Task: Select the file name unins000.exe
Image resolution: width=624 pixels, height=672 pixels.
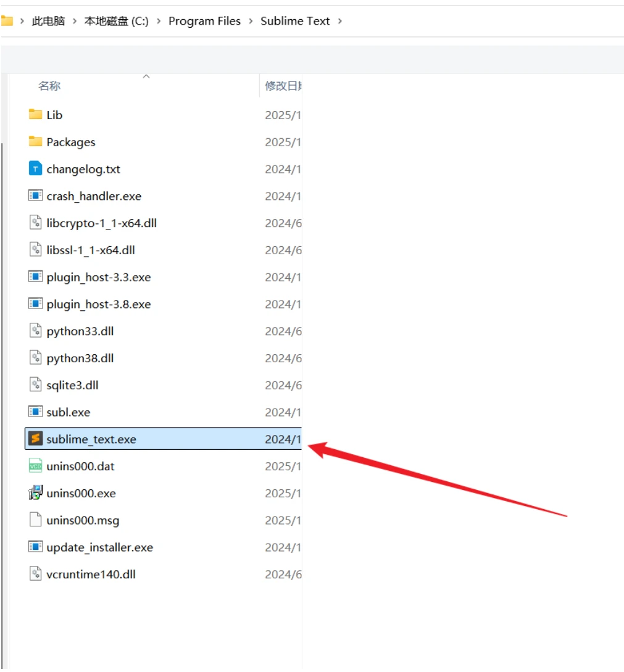Action: coord(81,493)
